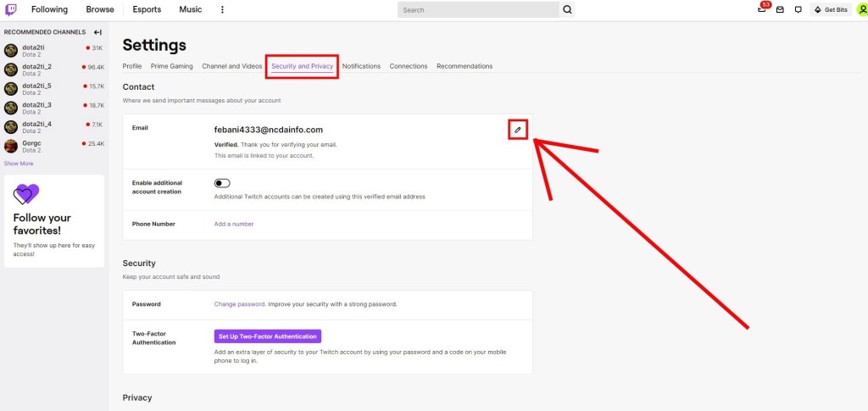Switch to the Notifications settings tab
The width and height of the screenshot is (868, 411).
(361, 66)
